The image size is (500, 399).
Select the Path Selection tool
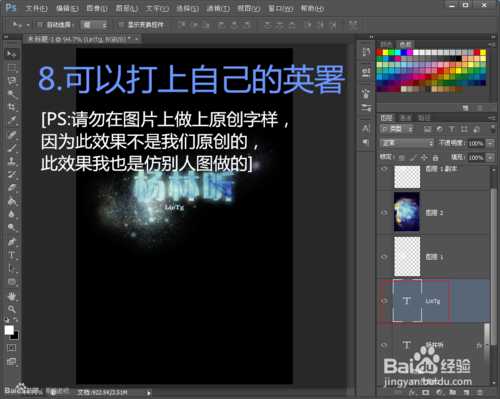pos(12,268)
